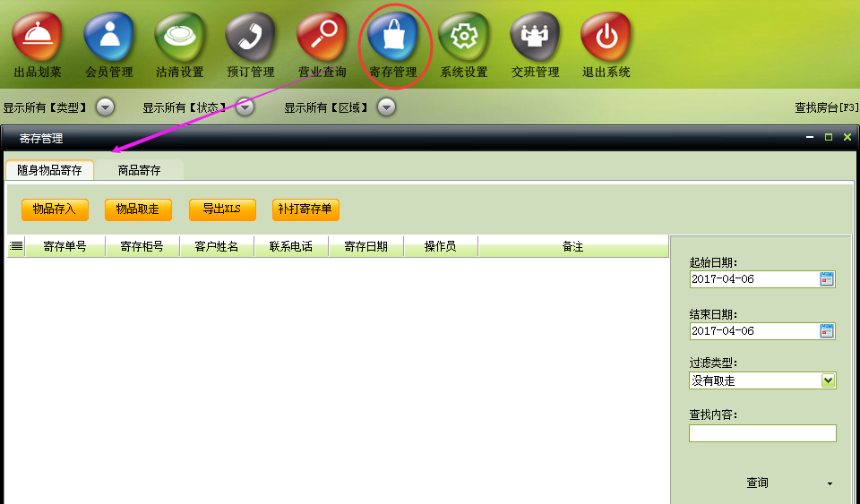Close the 寄存管理 window

pyautogui.click(x=847, y=138)
